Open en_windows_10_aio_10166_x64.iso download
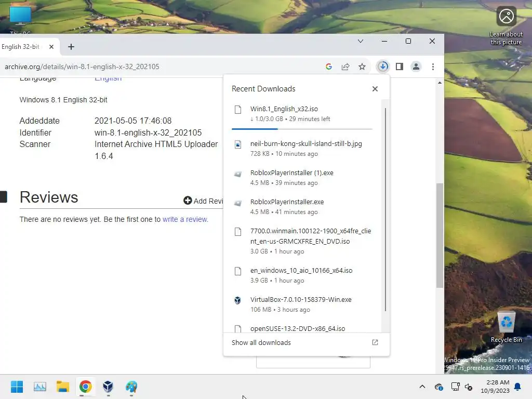The image size is (532, 399). tap(302, 275)
